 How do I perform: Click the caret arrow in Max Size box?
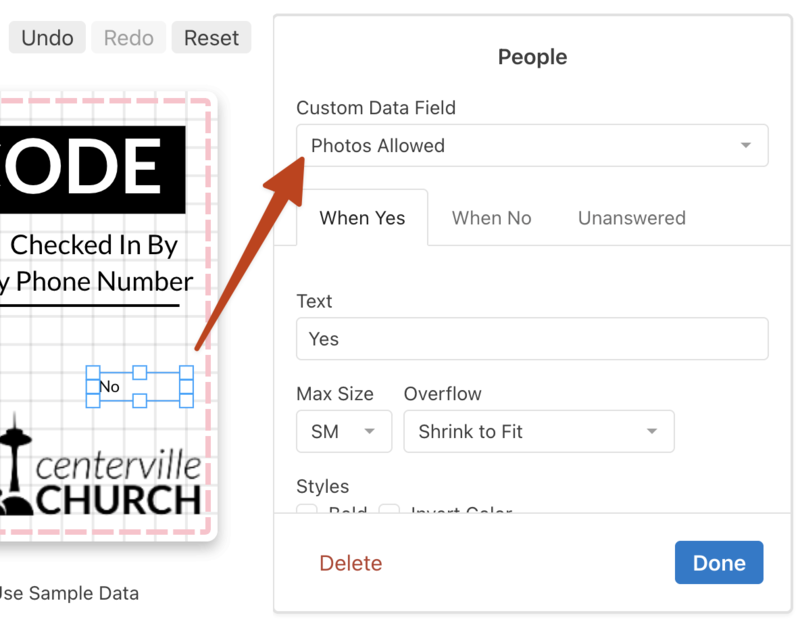(370, 432)
